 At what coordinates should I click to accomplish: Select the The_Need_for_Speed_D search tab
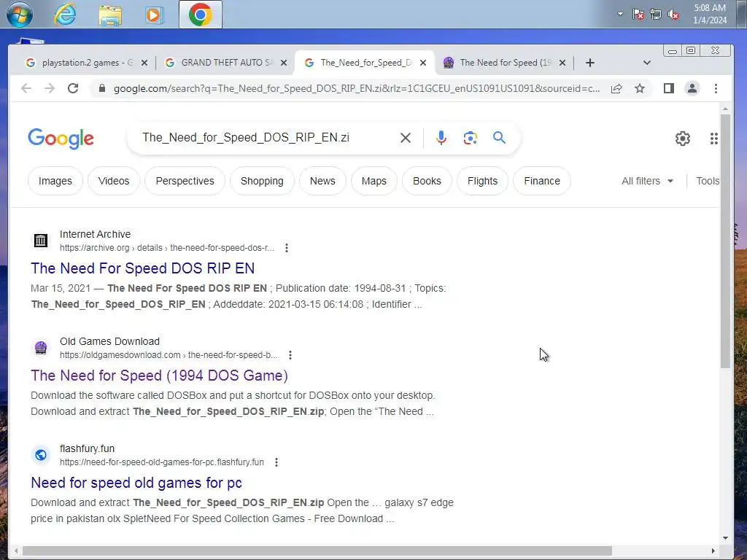(365, 63)
